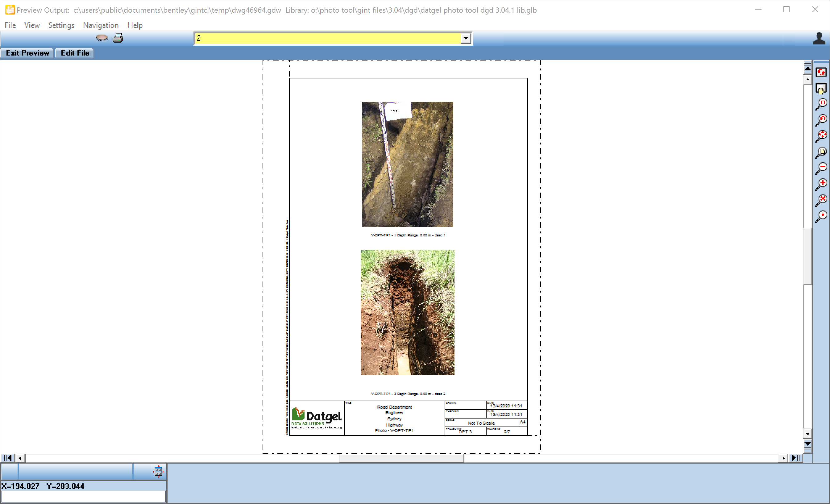
Task: Cancel zoom with the X magnifier icon
Action: coord(822,199)
